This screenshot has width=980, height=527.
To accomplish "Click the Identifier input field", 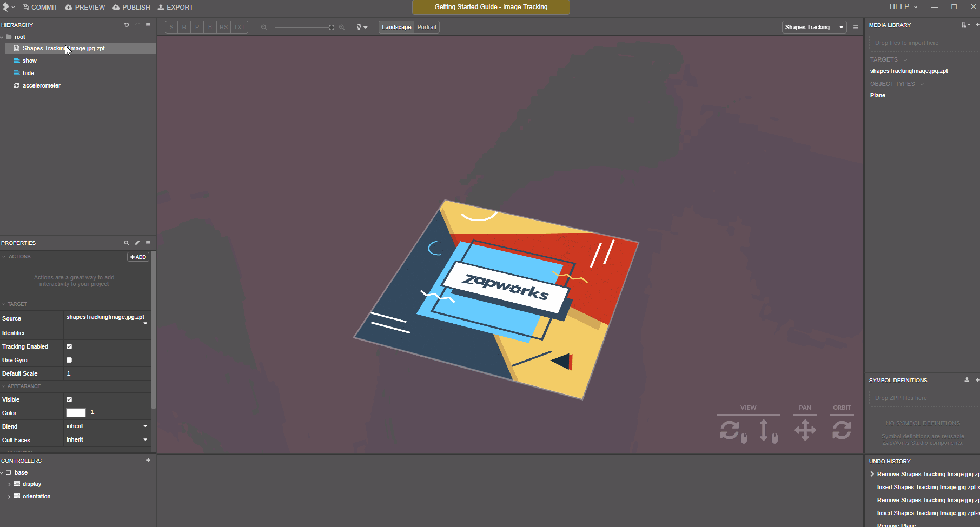I will [x=107, y=333].
